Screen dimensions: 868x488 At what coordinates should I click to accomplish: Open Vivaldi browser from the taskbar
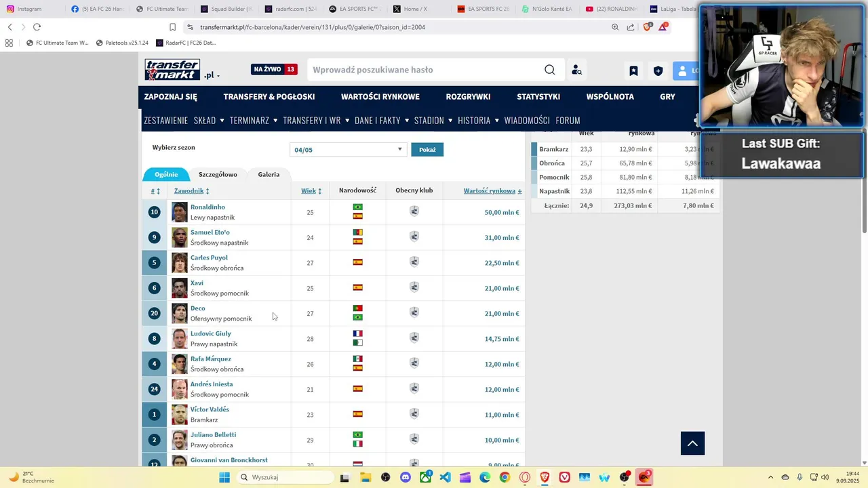[x=564, y=477]
